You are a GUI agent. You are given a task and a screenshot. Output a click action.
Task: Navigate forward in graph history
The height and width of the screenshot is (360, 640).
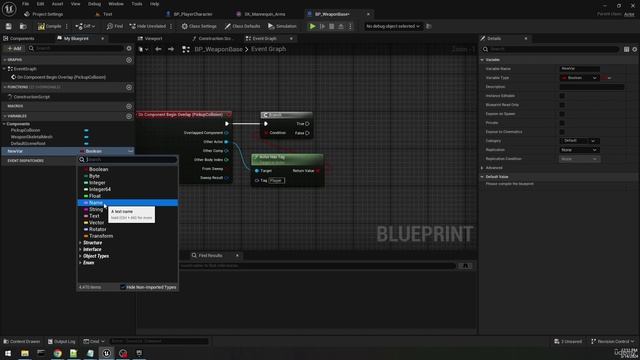171,49
